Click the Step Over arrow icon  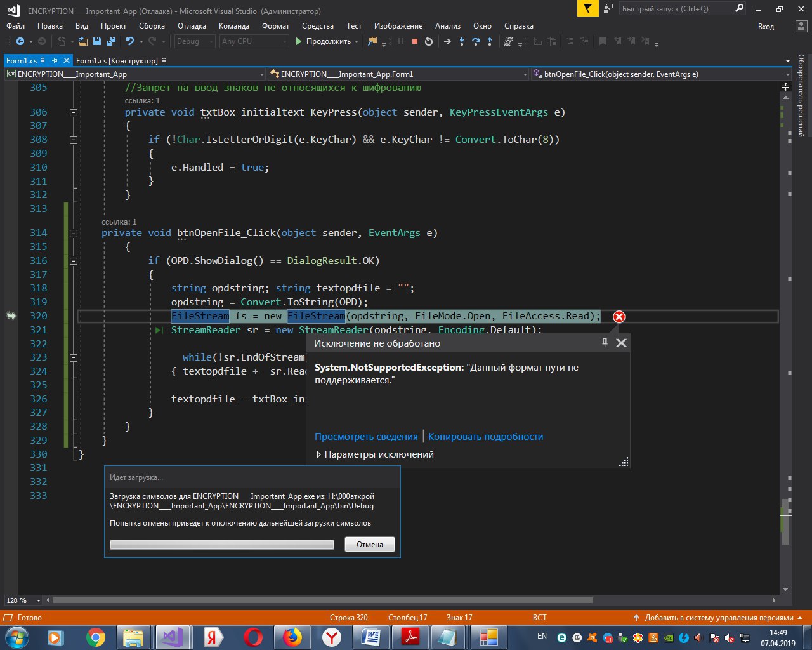coord(476,41)
